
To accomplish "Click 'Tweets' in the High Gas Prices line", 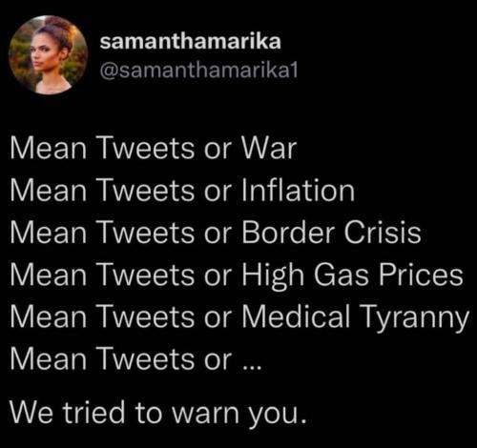I will (147, 275).
